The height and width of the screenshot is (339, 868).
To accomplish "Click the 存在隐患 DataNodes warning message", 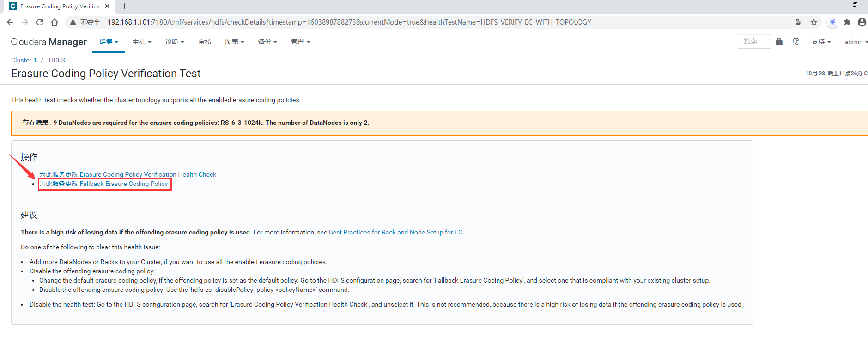I will tap(196, 123).
